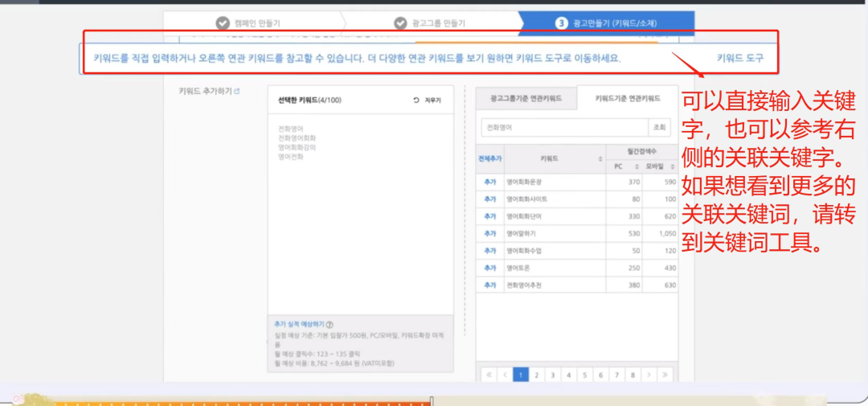Add keyword 영어회화문장

[x=490, y=182]
